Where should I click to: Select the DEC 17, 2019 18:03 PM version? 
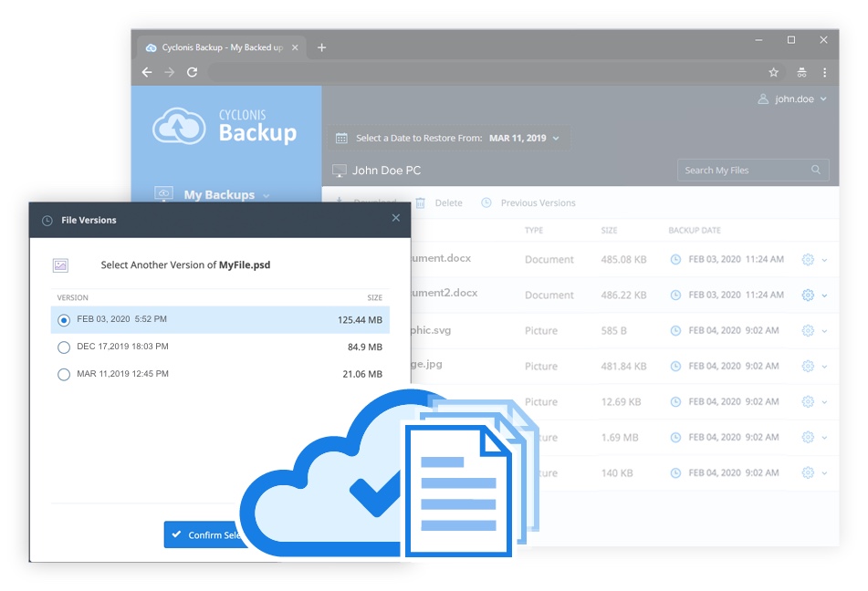point(64,347)
